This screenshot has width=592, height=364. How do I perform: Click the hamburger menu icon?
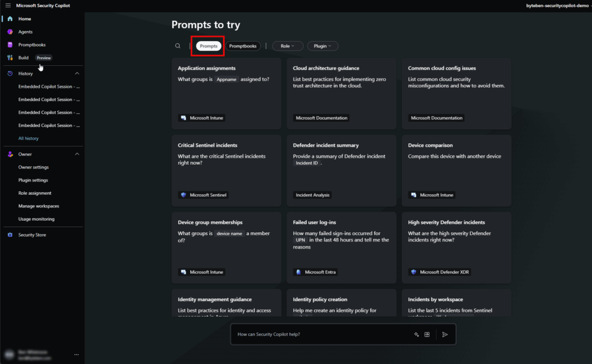[8, 5]
